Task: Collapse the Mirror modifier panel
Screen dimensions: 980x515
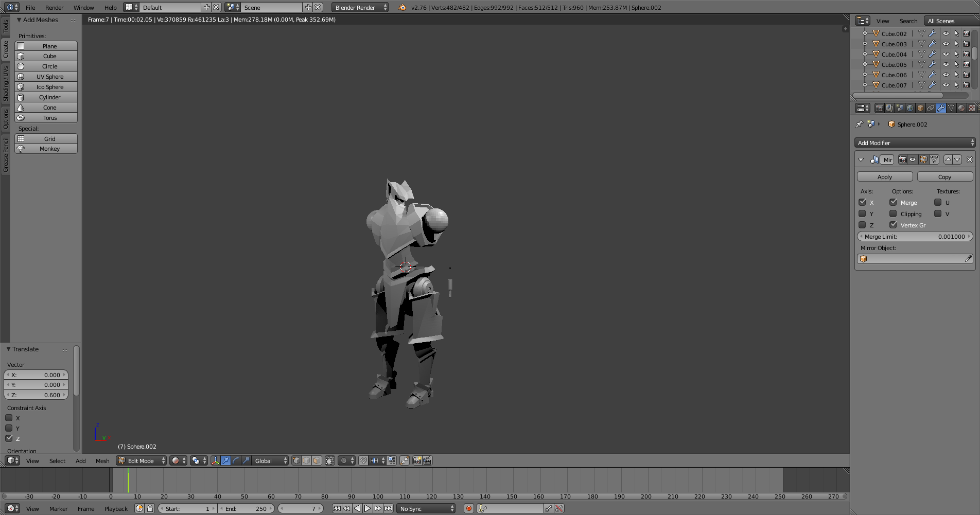Action: click(x=861, y=160)
